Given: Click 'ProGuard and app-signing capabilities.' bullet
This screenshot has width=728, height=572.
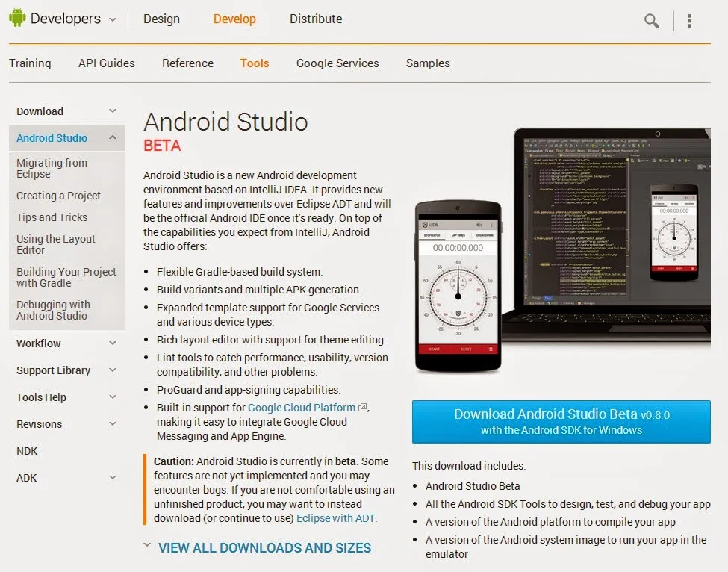Looking at the screenshot, I should click(249, 390).
